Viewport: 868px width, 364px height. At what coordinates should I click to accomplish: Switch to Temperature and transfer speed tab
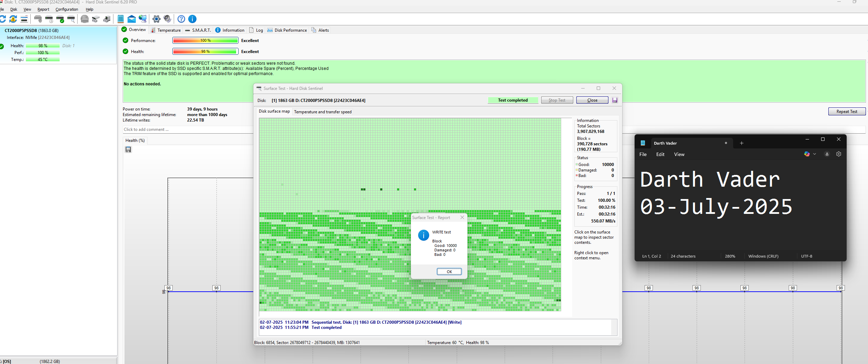[323, 112]
